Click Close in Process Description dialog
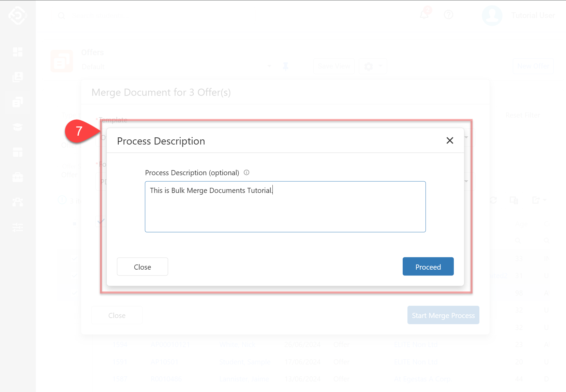Viewport: 566px width, 392px height. [x=142, y=267]
